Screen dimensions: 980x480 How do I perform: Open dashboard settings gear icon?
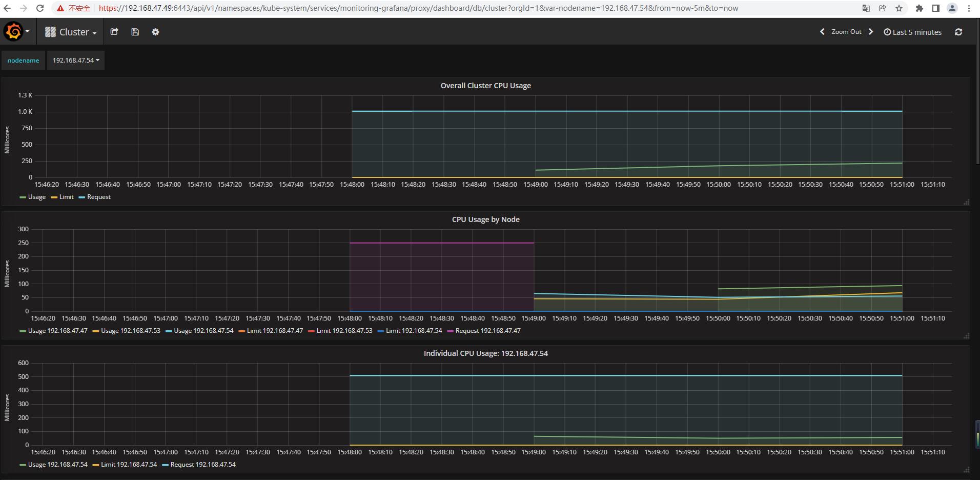click(155, 32)
